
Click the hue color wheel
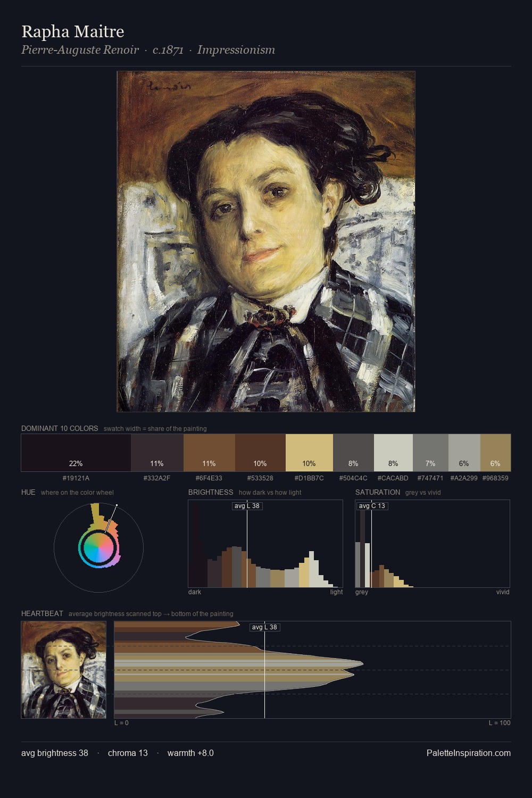98,547
